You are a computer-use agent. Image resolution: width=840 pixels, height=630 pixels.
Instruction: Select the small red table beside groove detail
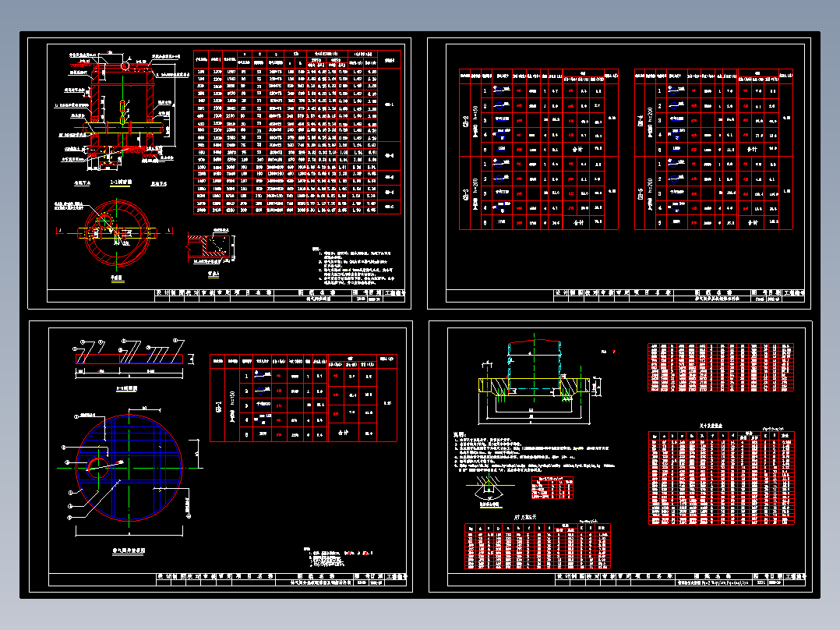(x=552, y=487)
